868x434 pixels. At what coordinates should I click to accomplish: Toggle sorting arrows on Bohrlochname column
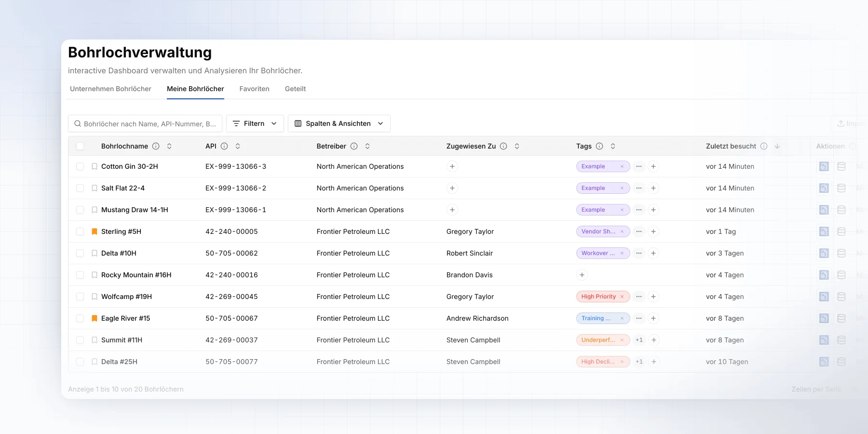click(x=169, y=146)
